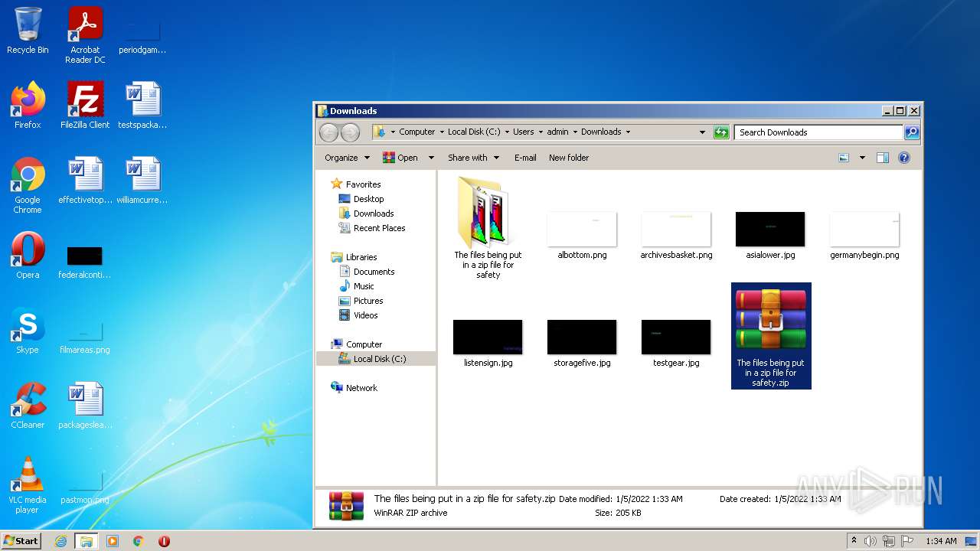This screenshot has height=551, width=980.
Task: Click the Forward navigation arrow in Explorer
Action: [350, 132]
